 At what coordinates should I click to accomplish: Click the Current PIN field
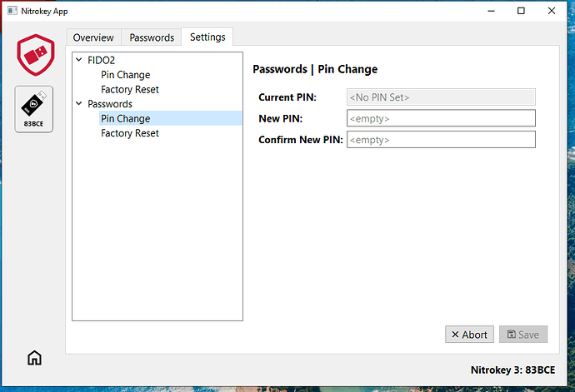[x=441, y=97]
